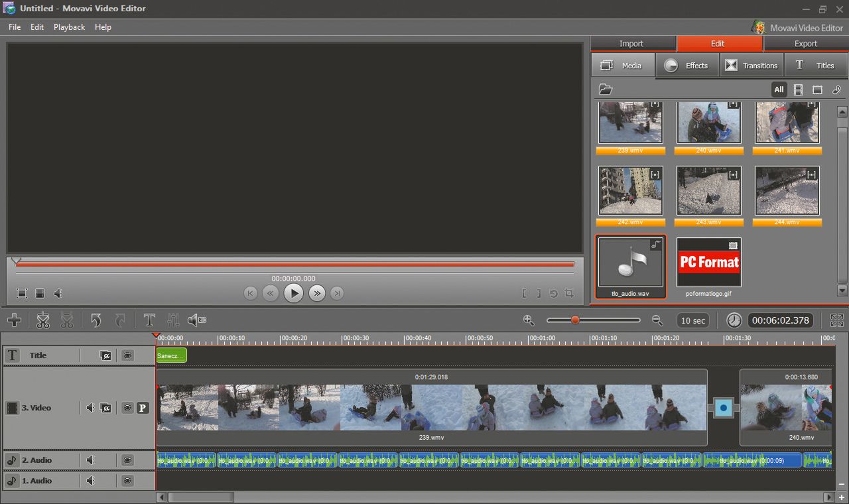This screenshot has height=504, width=849.
Task: Toggle visibility of the Title track
Action: [127, 355]
